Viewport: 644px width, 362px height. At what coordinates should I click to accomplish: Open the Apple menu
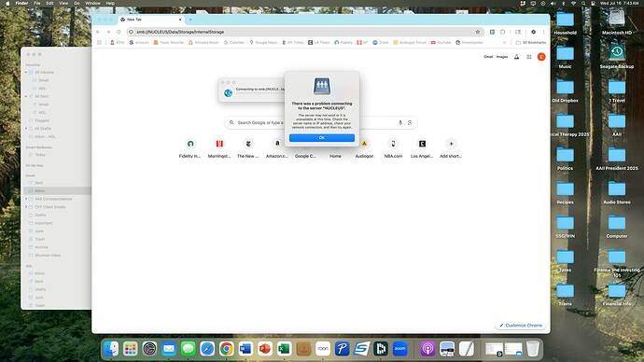coord(7,3)
